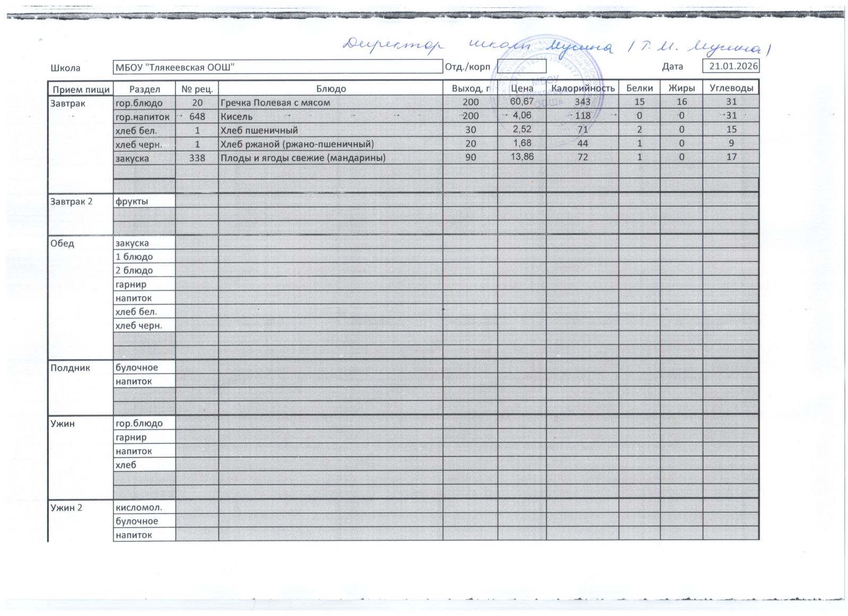The width and height of the screenshot is (848, 616).
Task: Click the calorie value 343 cell
Action: pos(582,102)
